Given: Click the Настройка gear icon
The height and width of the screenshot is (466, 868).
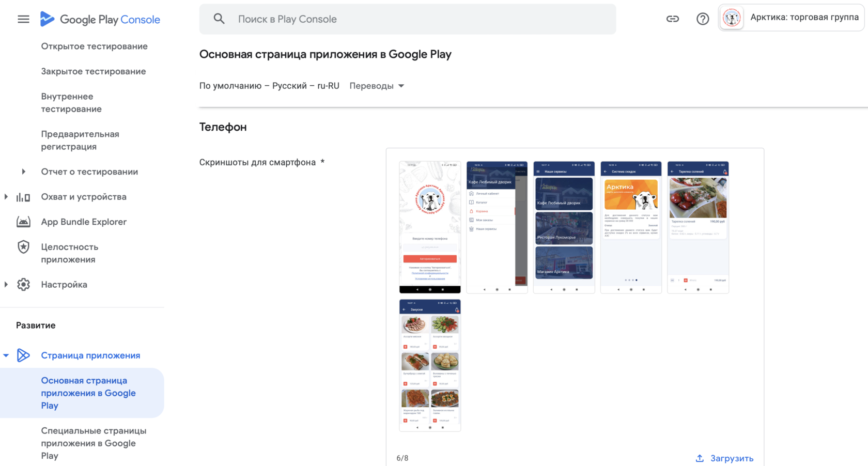Looking at the screenshot, I should coord(23,285).
